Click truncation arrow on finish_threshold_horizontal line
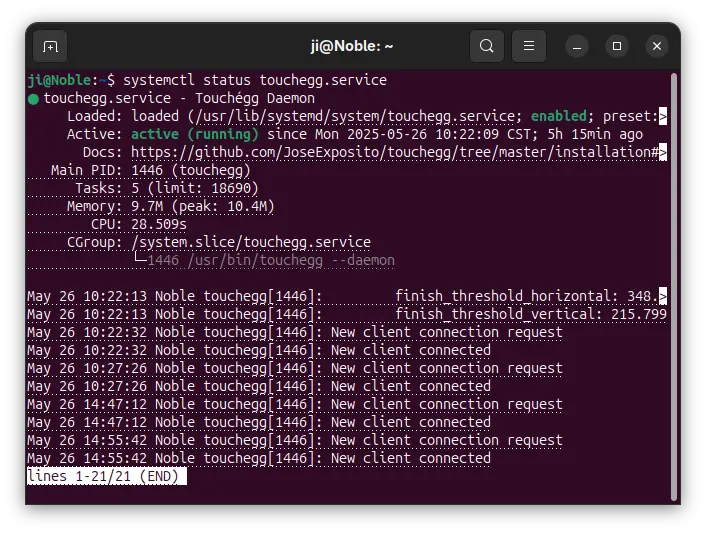Image resolution: width=706 pixels, height=533 pixels. [663, 296]
